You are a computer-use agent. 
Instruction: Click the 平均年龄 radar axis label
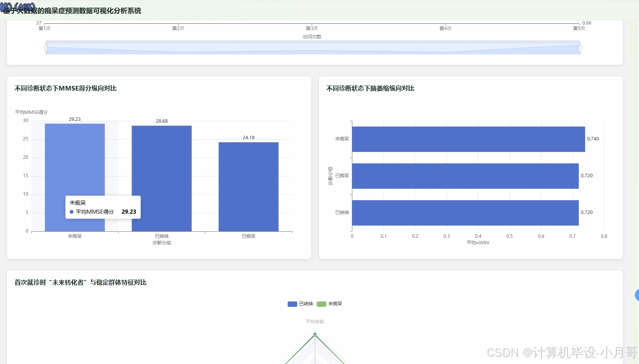click(x=315, y=322)
